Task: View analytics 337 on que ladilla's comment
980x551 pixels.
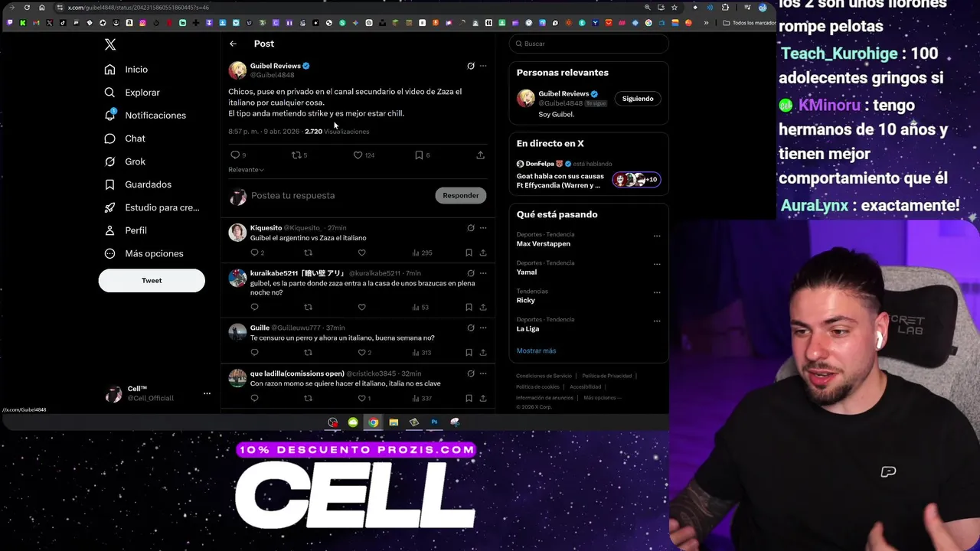Action: [x=422, y=399]
